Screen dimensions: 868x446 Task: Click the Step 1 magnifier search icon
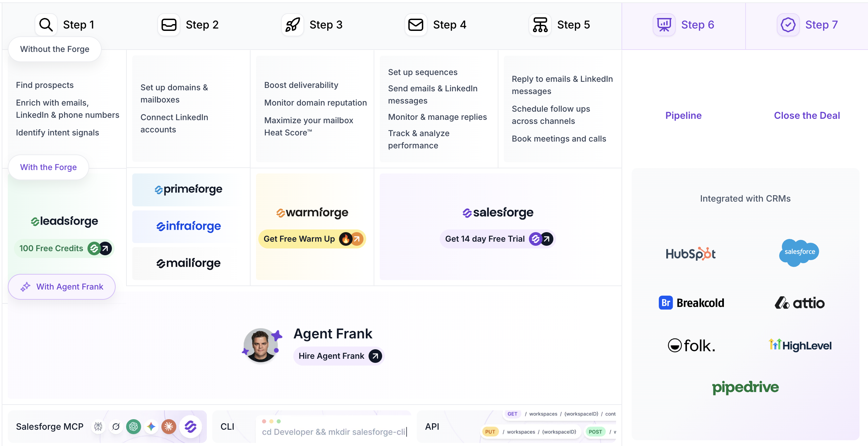(46, 25)
